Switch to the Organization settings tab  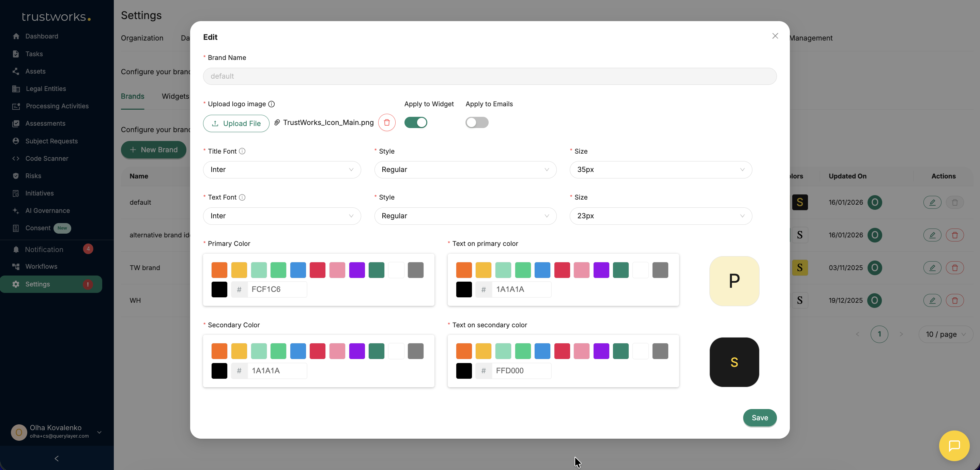coord(142,38)
